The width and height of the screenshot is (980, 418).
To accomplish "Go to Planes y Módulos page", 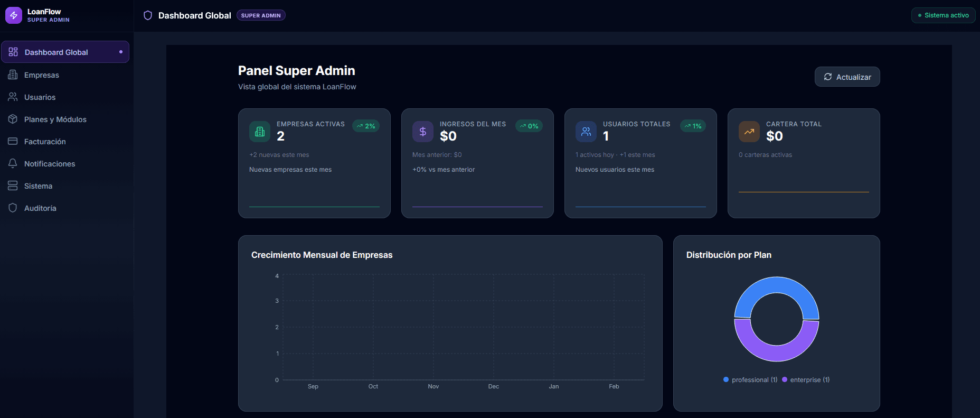I will 55,119.
